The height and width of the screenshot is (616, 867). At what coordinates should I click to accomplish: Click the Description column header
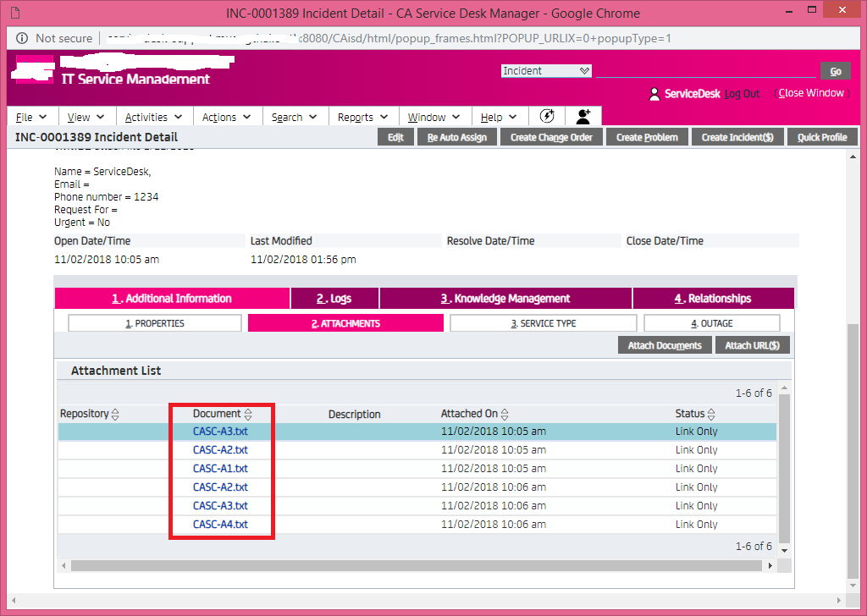pos(355,415)
